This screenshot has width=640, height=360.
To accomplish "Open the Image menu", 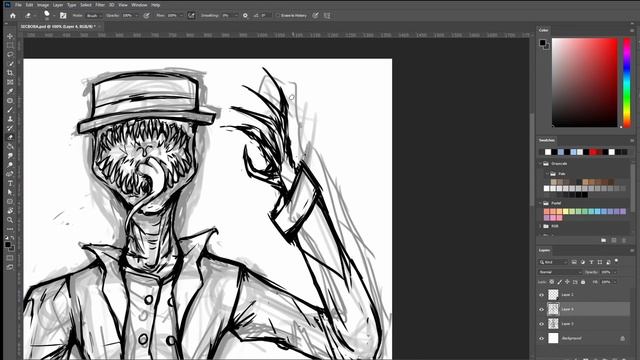I will [43, 5].
